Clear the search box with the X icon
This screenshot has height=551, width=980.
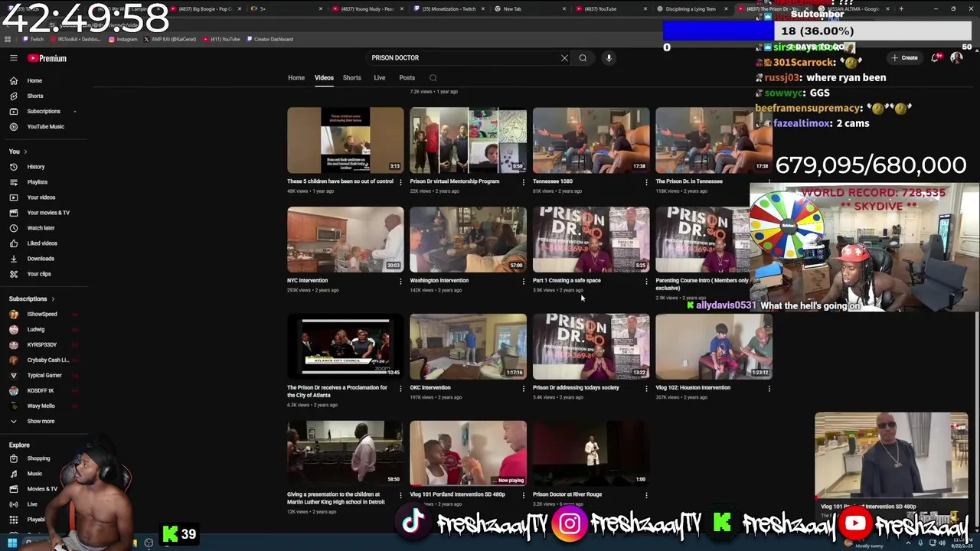(564, 58)
